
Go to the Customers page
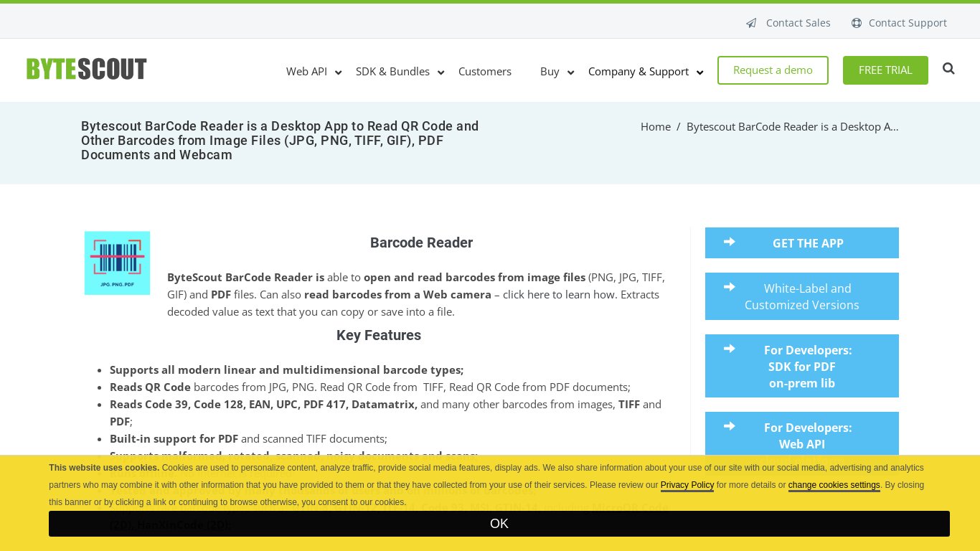pyautogui.click(x=485, y=72)
